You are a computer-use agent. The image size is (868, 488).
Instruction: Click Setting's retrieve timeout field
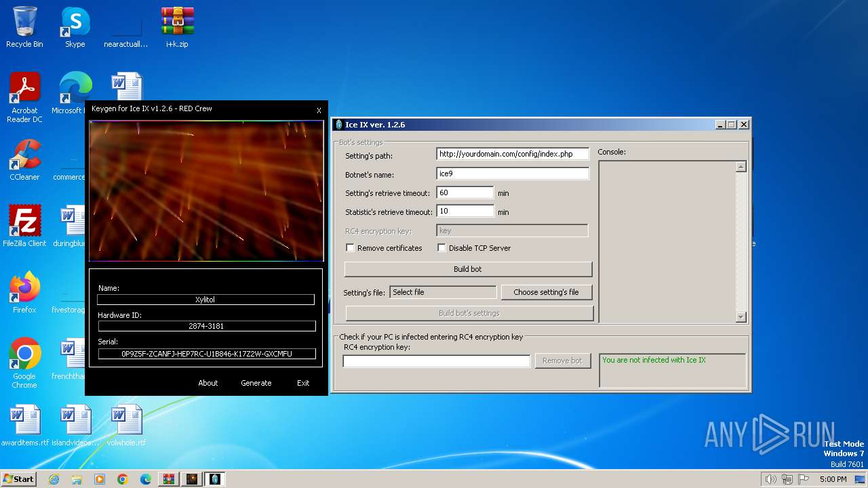pos(465,192)
